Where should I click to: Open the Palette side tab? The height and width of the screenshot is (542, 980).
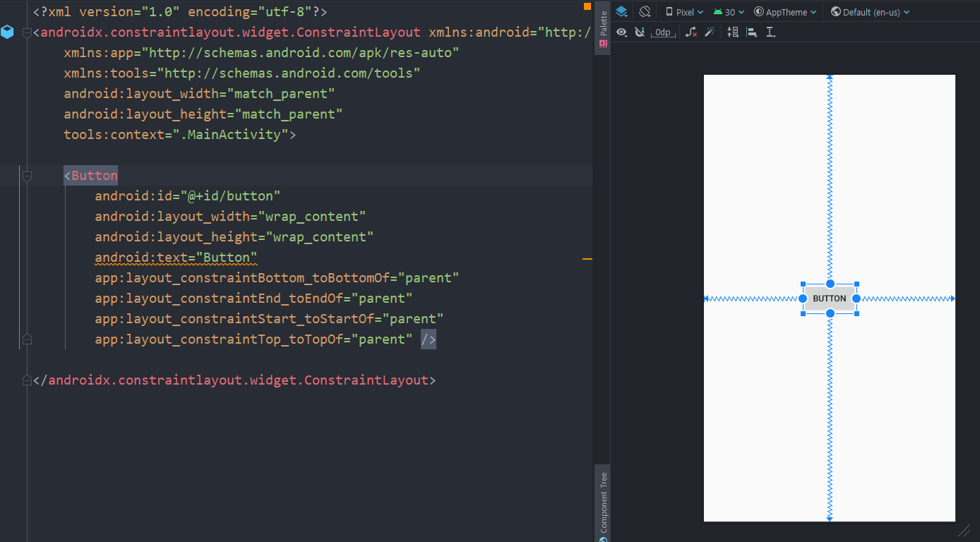pyautogui.click(x=603, y=28)
